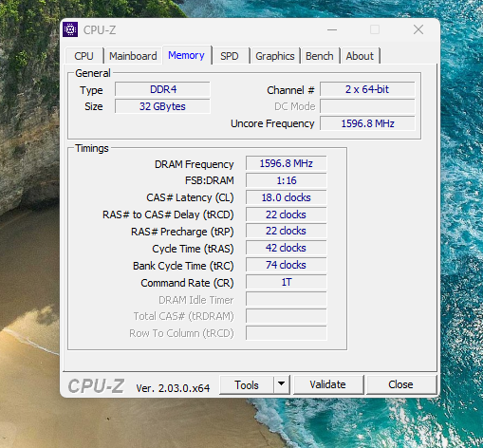
Task: Close the CPU-Z window with X
Action: (x=418, y=29)
